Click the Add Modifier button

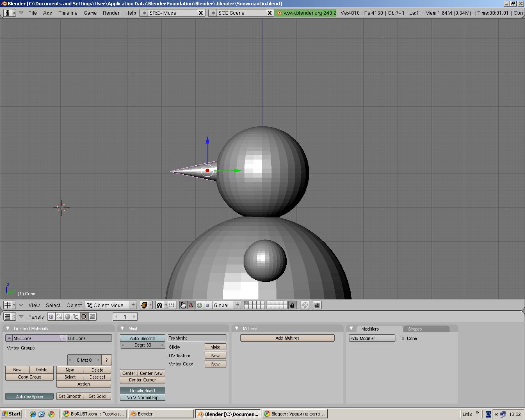(371, 338)
